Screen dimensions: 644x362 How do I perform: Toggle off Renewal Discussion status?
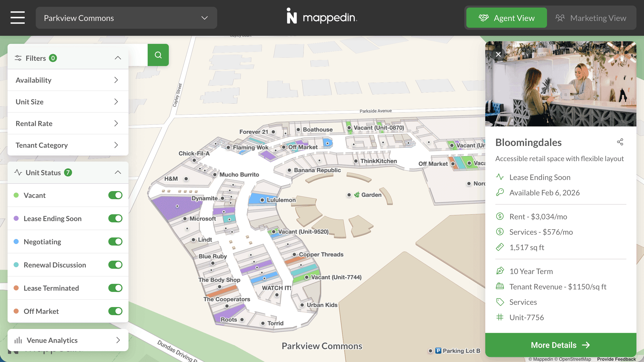(x=115, y=265)
